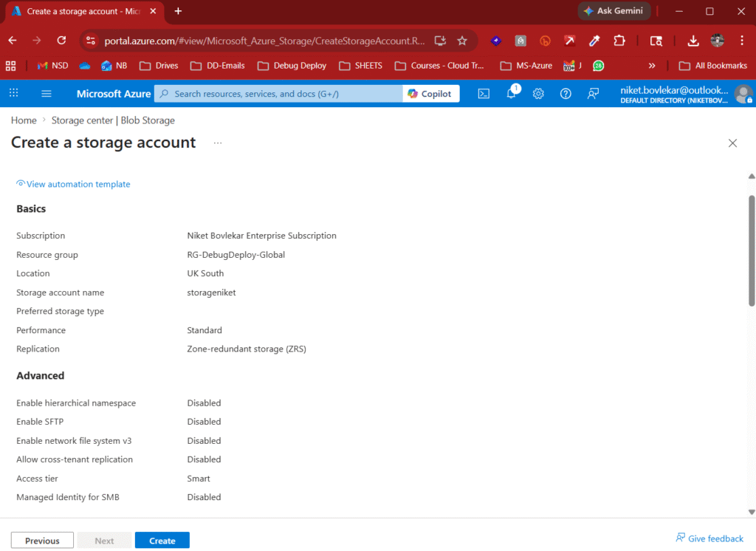The height and width of the screenshot is (551, 756).
Task: Select the UK South location value
Action: click(205, 273)
